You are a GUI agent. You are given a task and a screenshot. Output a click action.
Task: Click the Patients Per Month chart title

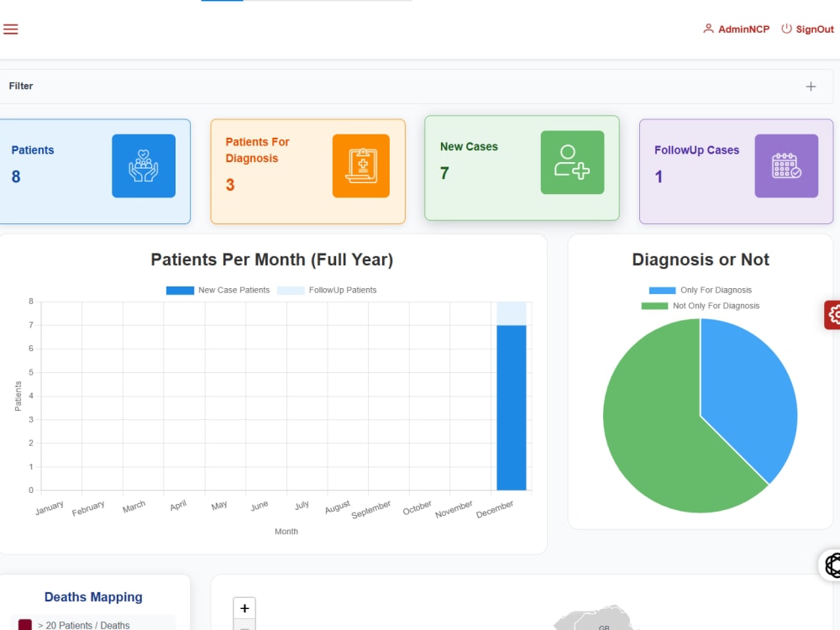pyautogui.click(x=271, y=260)
